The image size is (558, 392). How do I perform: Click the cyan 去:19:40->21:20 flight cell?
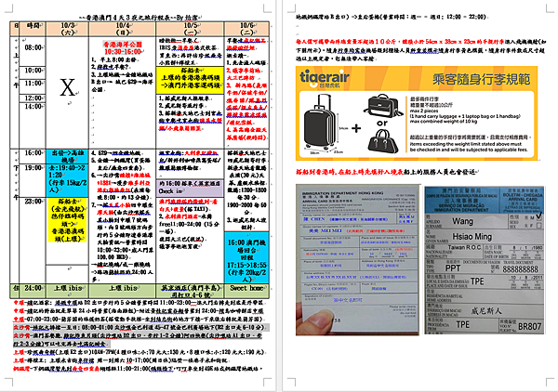tap(67, 180)
